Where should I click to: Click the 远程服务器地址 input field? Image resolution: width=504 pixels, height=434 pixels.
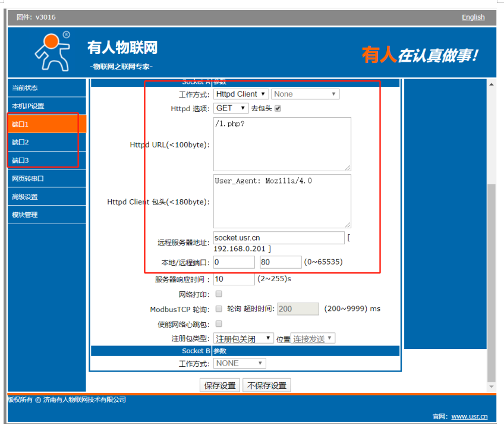pyautogui.click(x=278, y=238)
